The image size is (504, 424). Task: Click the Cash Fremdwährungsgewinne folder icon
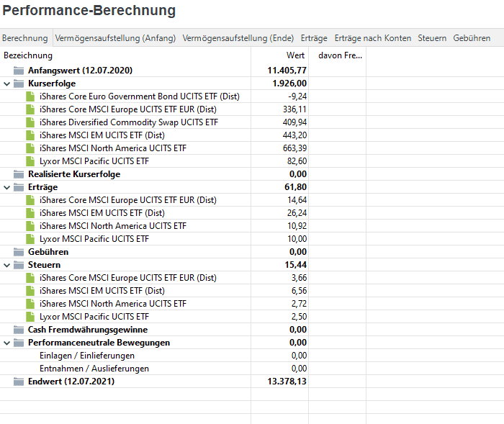[19, 330]
